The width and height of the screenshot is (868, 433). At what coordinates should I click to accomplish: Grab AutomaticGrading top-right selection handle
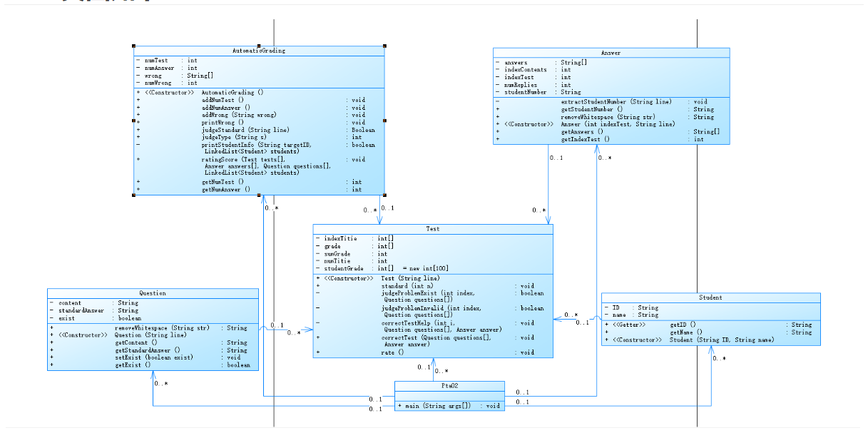tap(384, 46)
